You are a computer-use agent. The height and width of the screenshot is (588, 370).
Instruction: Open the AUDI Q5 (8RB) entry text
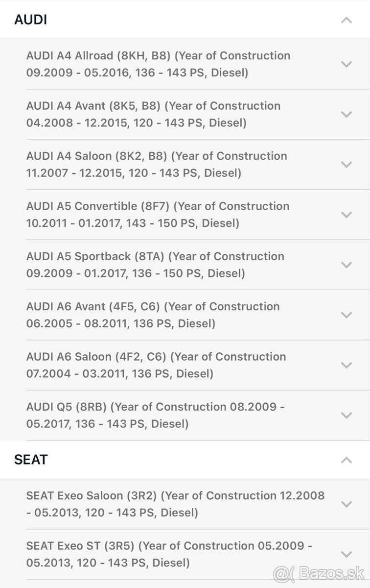(156, 415)
